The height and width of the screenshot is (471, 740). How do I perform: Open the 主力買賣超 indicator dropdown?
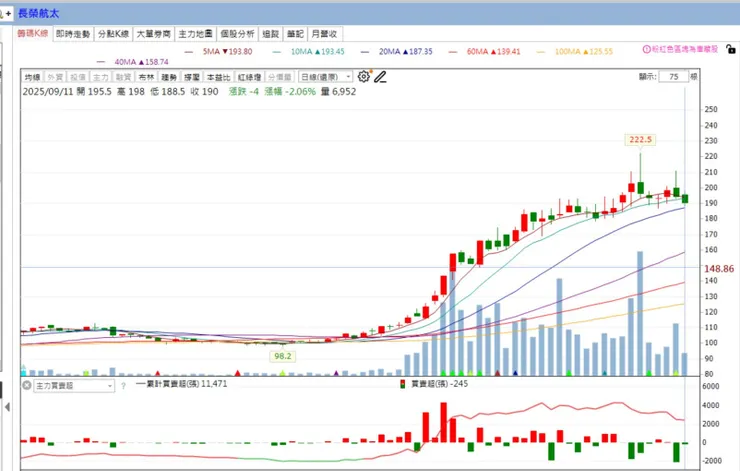coord(74,386)
